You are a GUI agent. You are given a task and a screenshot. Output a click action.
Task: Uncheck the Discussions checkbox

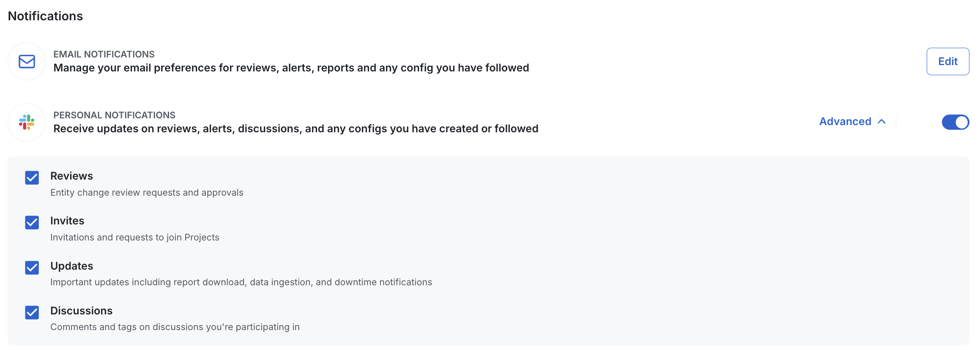pos(31,313)
